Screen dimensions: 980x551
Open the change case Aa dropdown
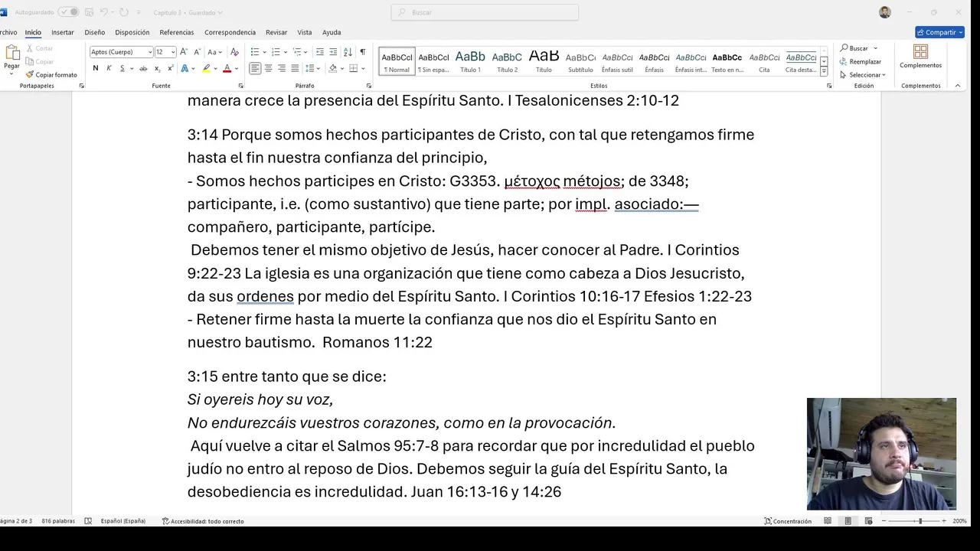pyautogui.click(x=215, y=52)
